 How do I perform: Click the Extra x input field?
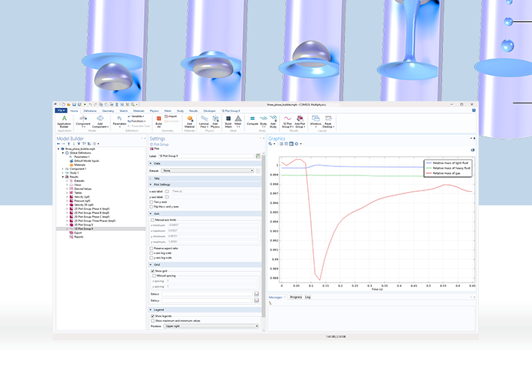click(207, 294)
